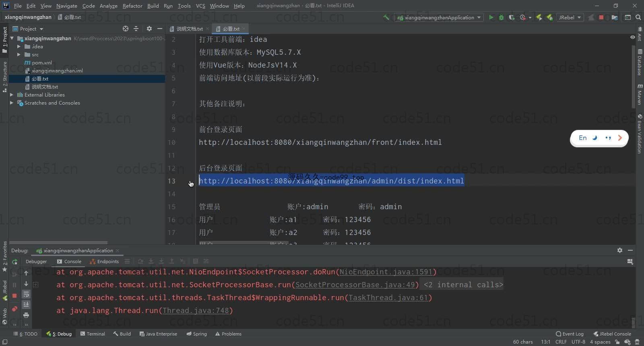Screen dimensions: 644x346
Task: Open Project panel settings gear
Action: tap(149, 29)
